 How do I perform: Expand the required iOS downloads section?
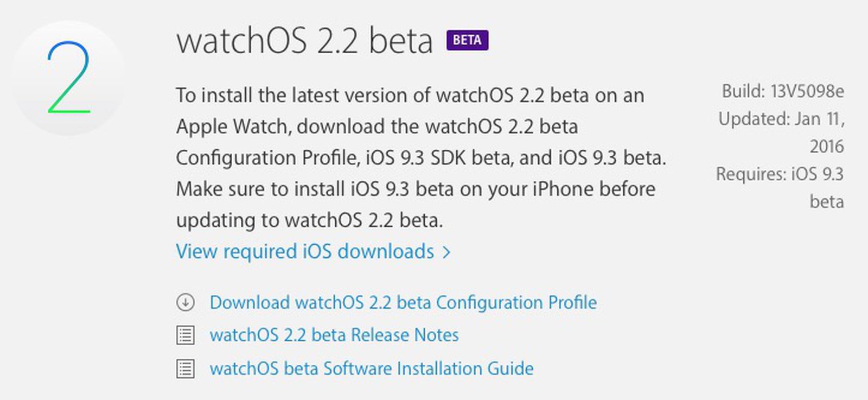314,251
